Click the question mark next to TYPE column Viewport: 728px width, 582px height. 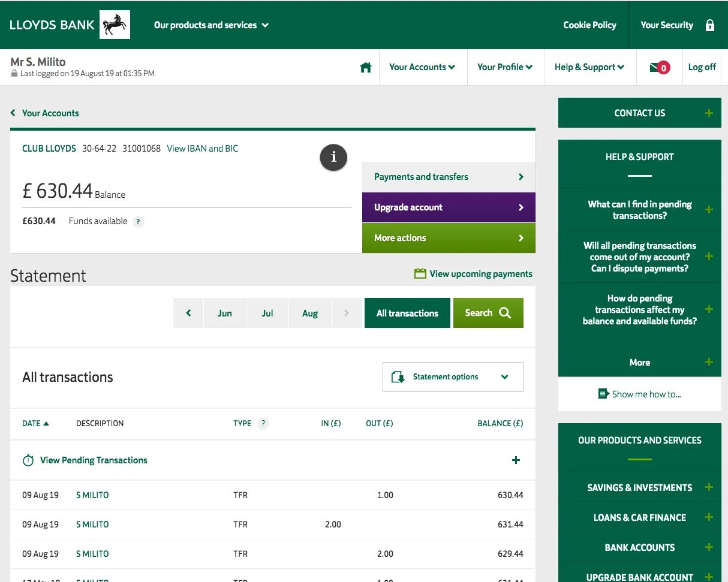point(263,424)
